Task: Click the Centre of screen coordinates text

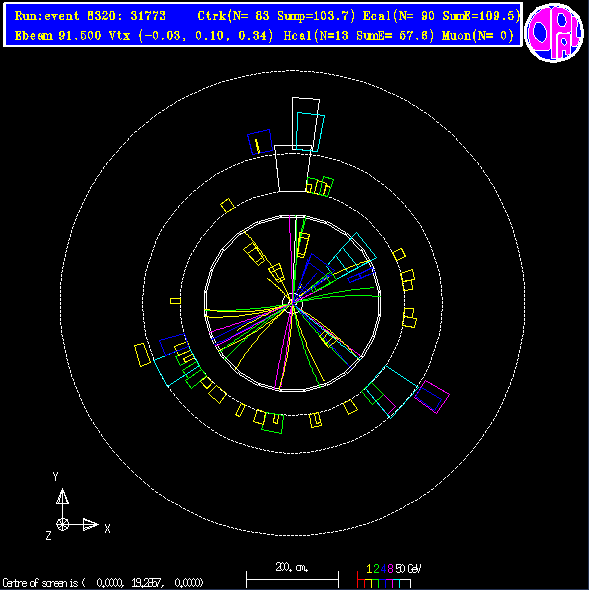Action: click(103, 583)
